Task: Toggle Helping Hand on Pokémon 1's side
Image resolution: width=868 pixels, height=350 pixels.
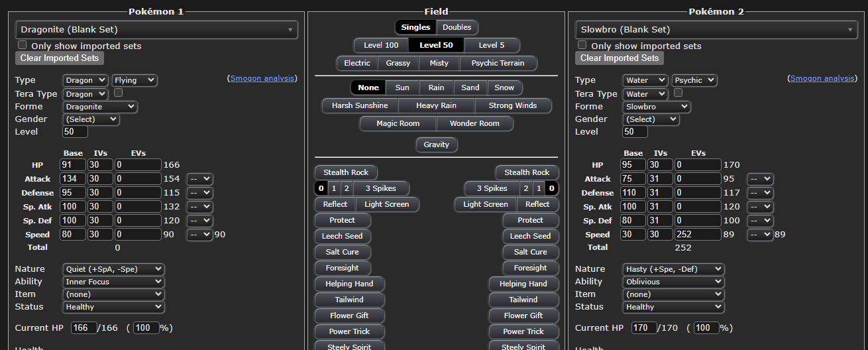Action: [x=349, y=284]
